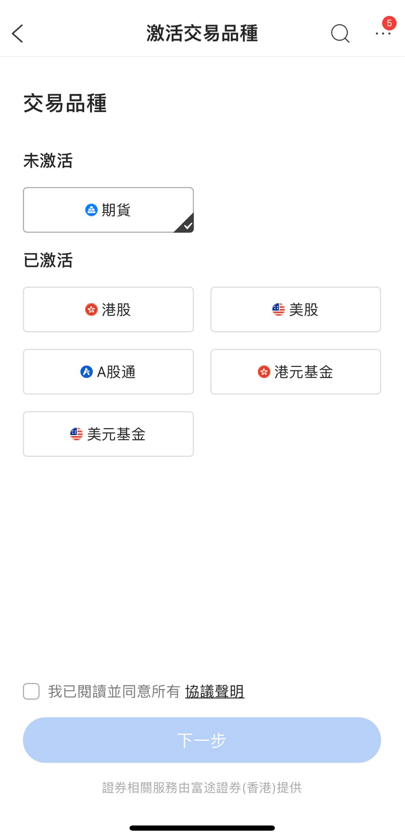Open the 協議聲明 link

coord(215,692)
